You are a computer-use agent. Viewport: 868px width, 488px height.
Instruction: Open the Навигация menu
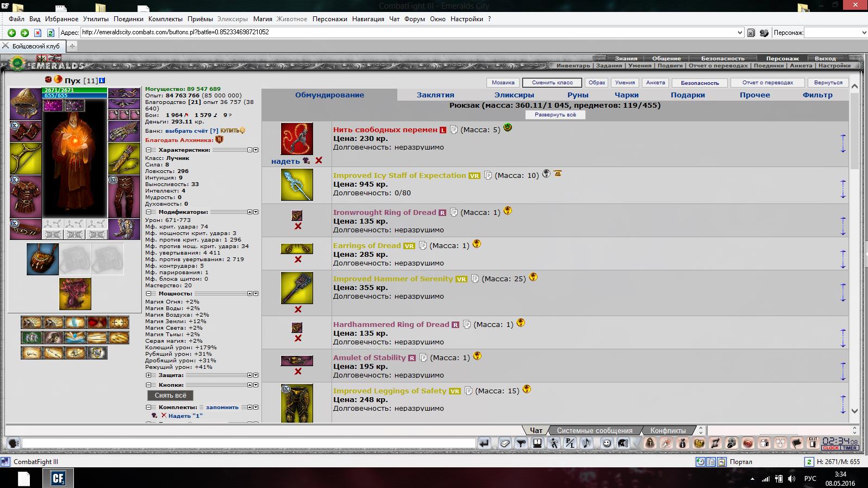368,19
